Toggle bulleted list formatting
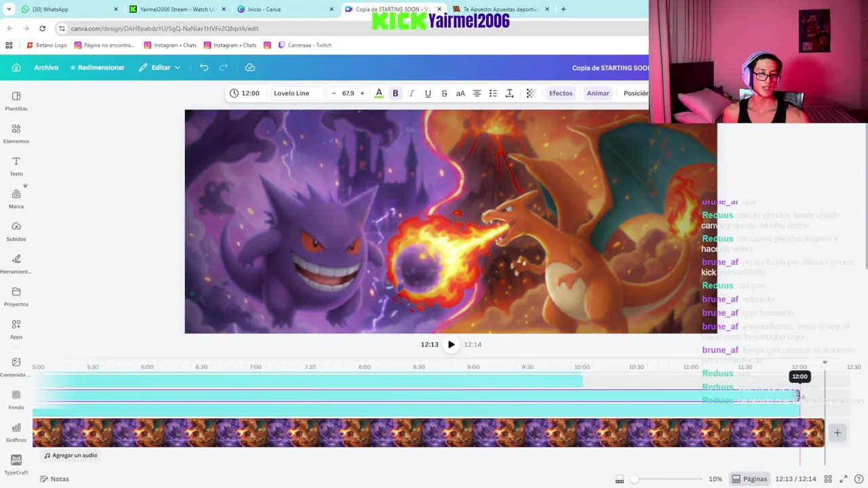 (x=493, y=93)
